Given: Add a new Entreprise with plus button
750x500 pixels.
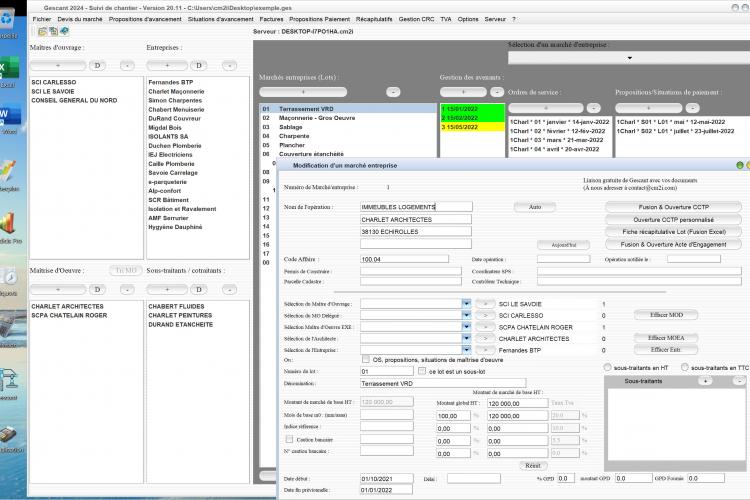Looking at the screenshot, I should (x=167, y=66).
